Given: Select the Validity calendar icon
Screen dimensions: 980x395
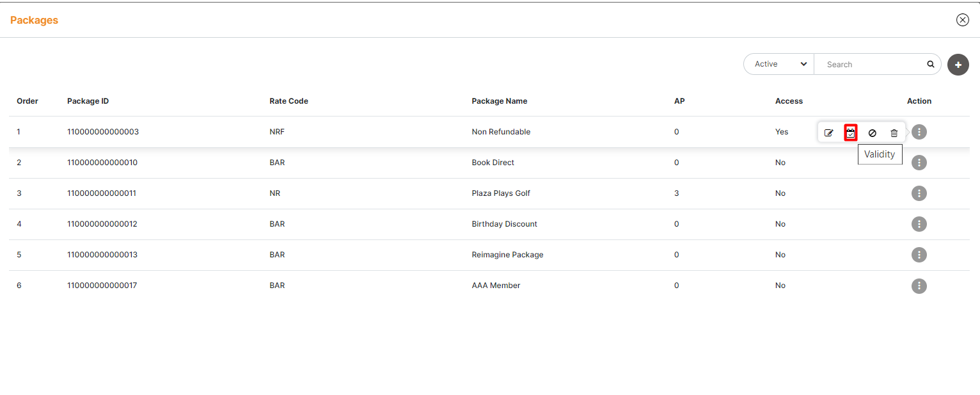Looking at the screenshot, I should (x=850, y=132).
